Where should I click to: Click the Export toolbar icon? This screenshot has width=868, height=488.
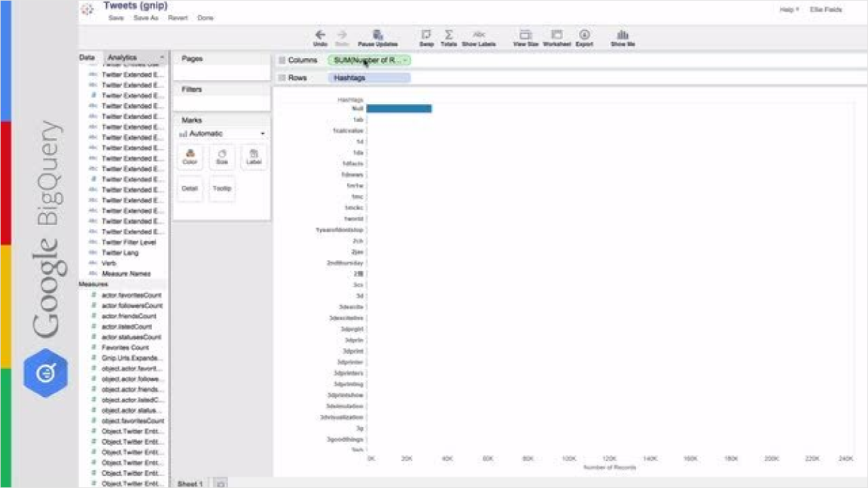tap(584, 35)
